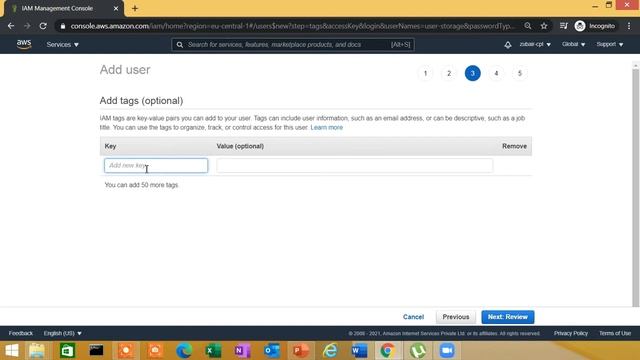Close the IAM Management Console tab
The image size is (640, 360).
(116, 8)
